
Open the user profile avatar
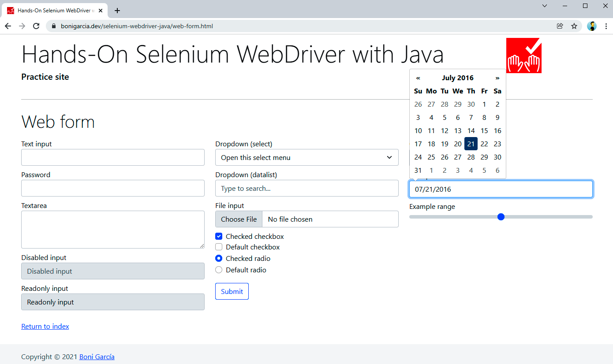coord(592,26)
